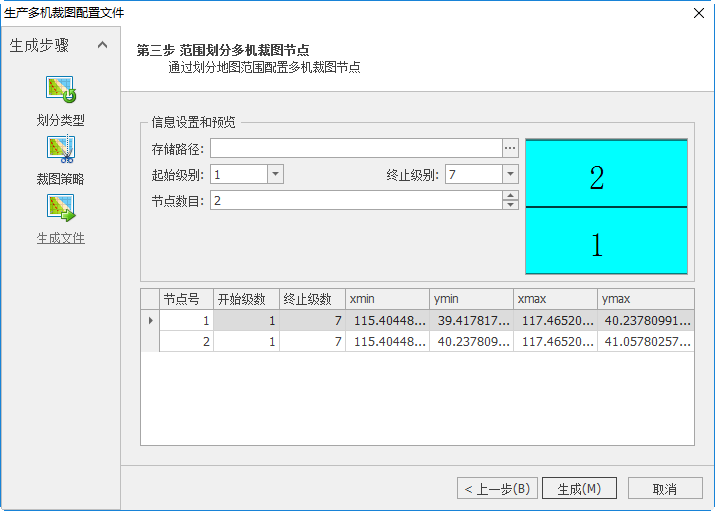The image size is (715, 511).
Task: Select row of node 2 in table
Action: (x=400, y=342)
